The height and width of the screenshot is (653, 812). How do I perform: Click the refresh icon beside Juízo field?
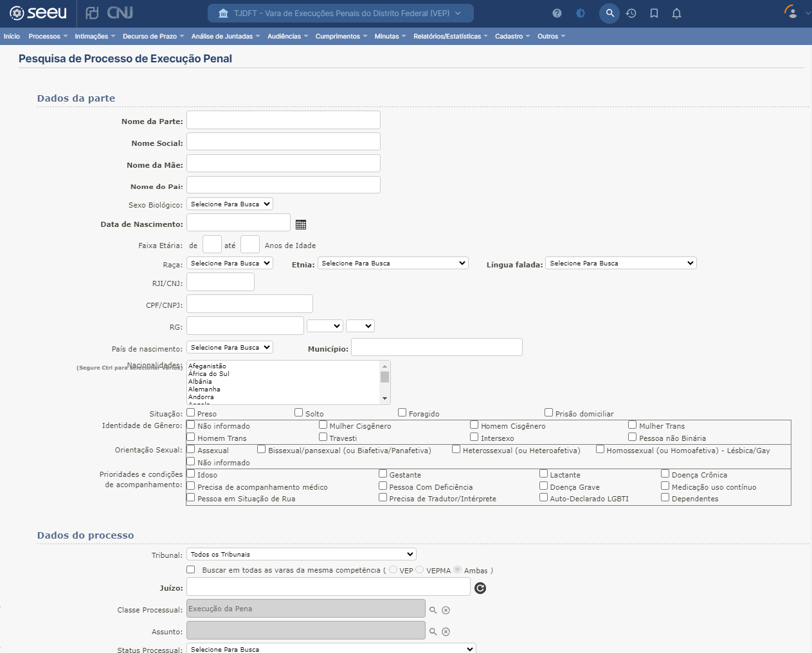480,588
